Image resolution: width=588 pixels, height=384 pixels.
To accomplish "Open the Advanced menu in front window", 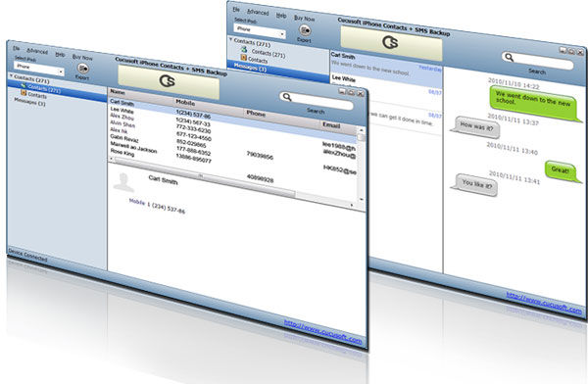I will pyautogui.click(x=37, y=51).
